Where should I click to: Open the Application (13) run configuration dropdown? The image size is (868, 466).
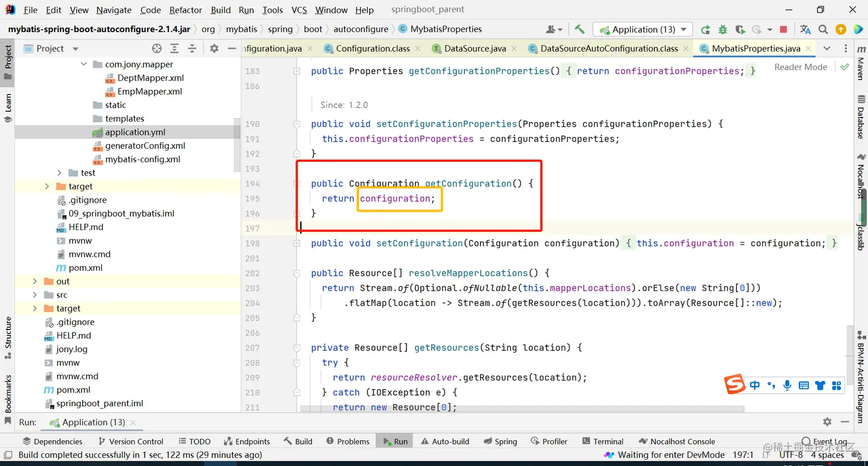pos(643,29)
